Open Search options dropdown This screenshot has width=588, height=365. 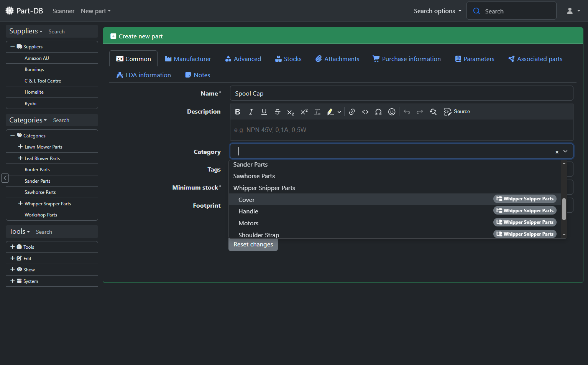pyautogui.click(x=438, y=11)
